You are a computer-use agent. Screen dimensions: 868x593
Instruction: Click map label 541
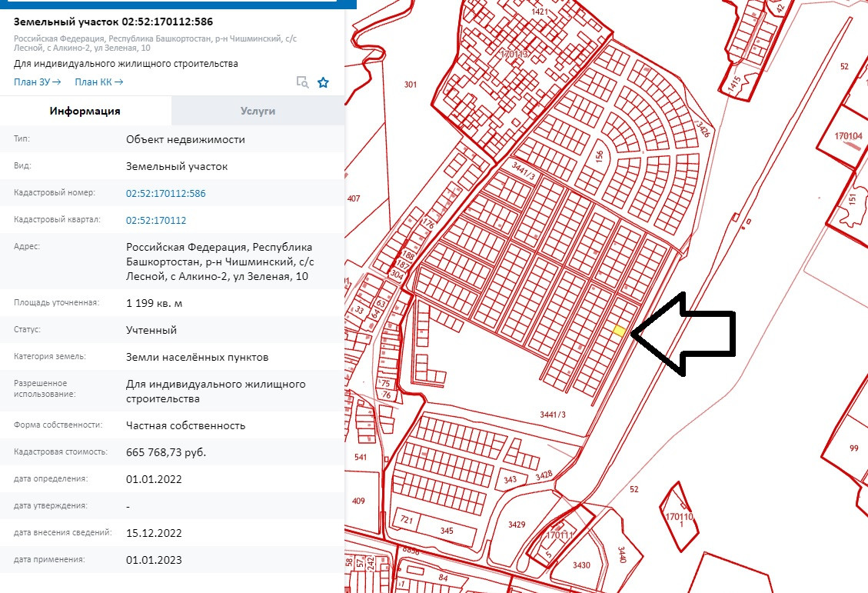361,457
